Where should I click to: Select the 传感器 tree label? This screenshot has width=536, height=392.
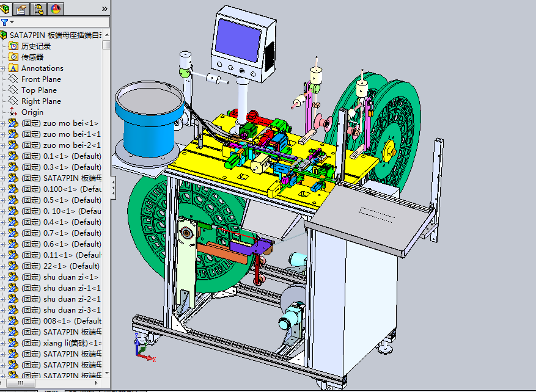pyautogui.click(x=32, y=57)
